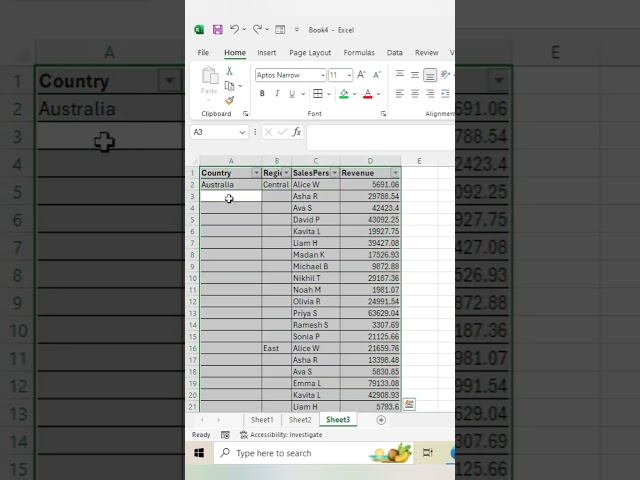Go to the Sheet2 tab
The width and height of the screenshot is (640, 480).
tap(300, 420)
